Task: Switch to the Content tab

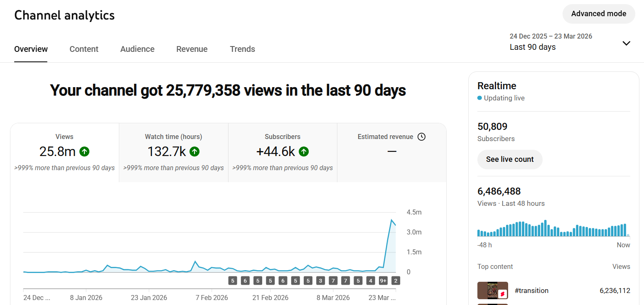Action: 84,49
